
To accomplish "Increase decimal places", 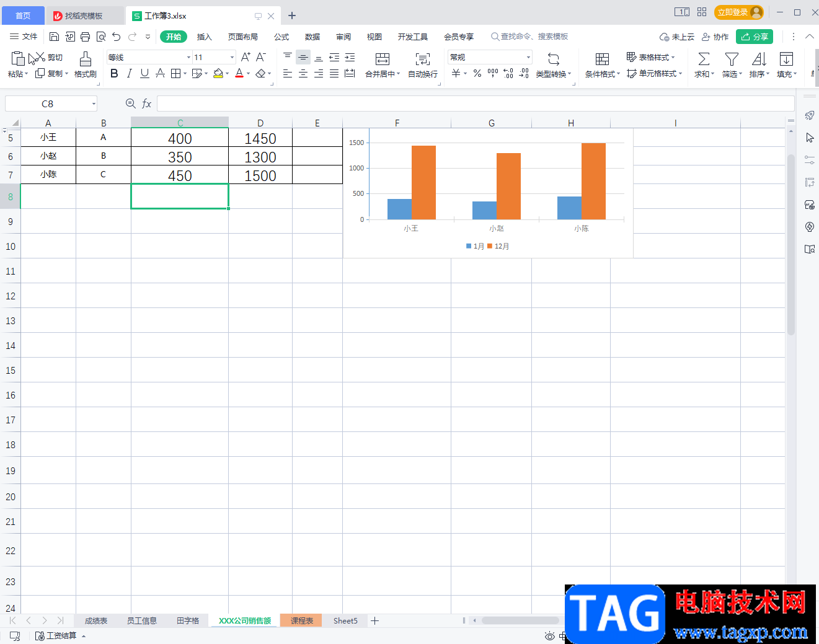I will coord(508,73).
